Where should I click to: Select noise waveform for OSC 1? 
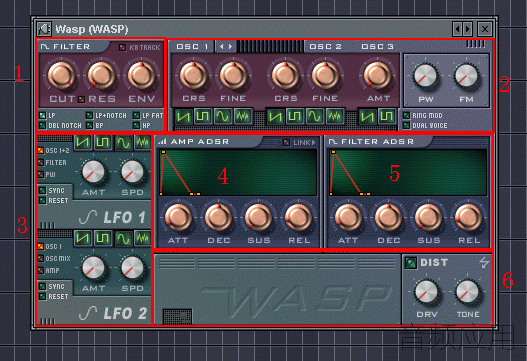click(243, 117)
